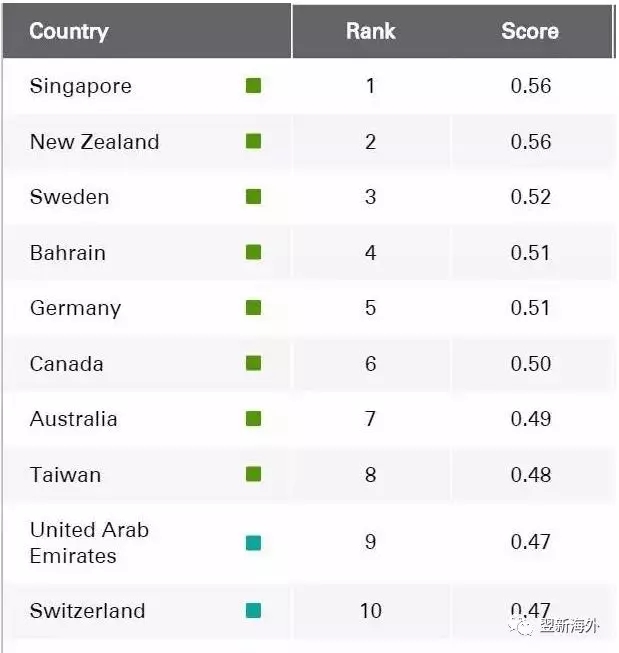This screenshot has height=653, width=619.
Task: Click the teal marker next to Switzerland
Action: tap(253, 611)
